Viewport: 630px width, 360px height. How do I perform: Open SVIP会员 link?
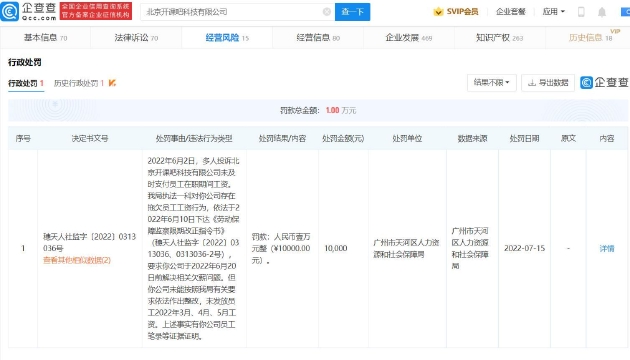462,12
